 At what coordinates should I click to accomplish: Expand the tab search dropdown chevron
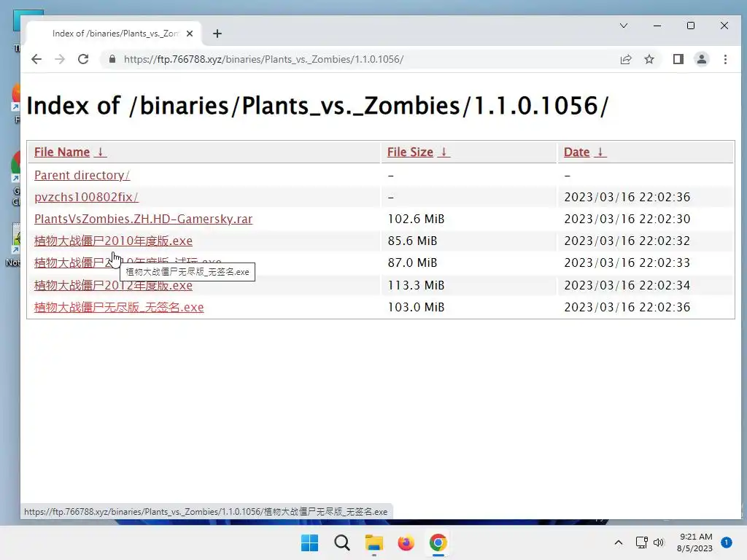pos(624,26)
